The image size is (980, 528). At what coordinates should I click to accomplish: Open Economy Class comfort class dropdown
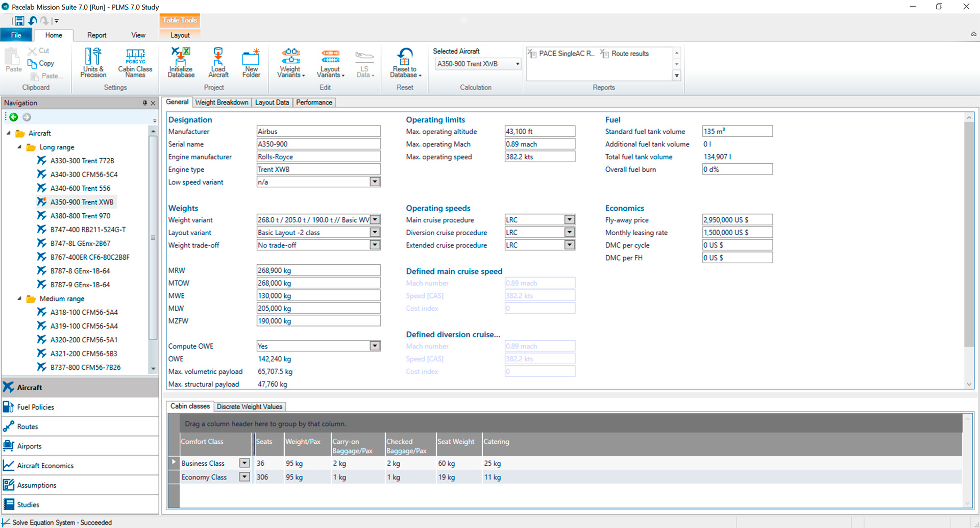pyautogui.click(x=244, y=477)
